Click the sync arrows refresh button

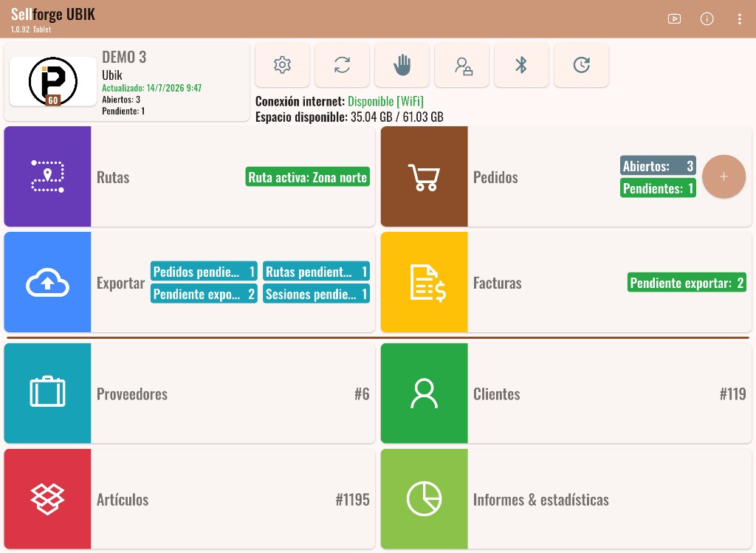pyautogui.click(x=342, y=65)
